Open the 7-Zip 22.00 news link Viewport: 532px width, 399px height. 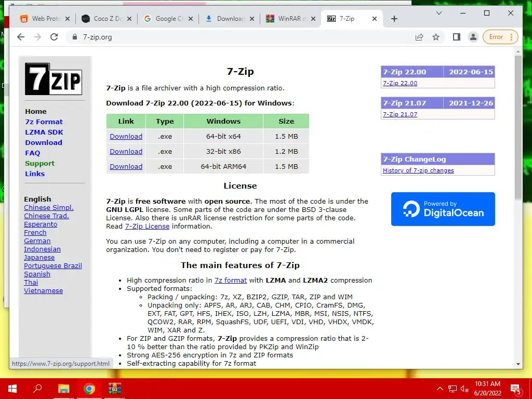(400, 83)
